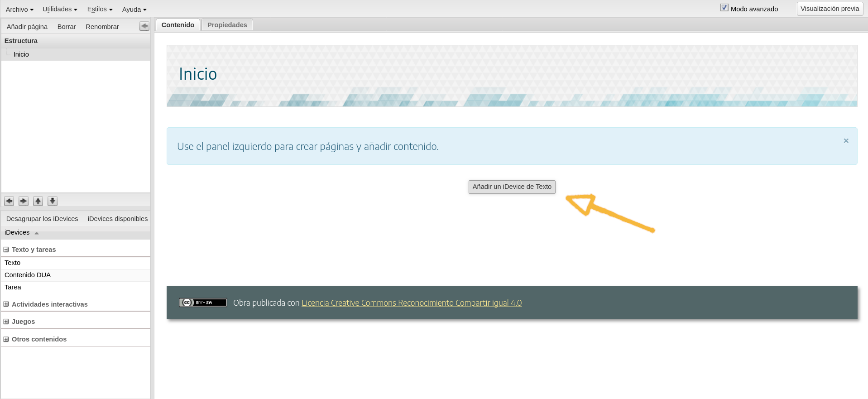Expand the Juegos group

tap(6, 322)
